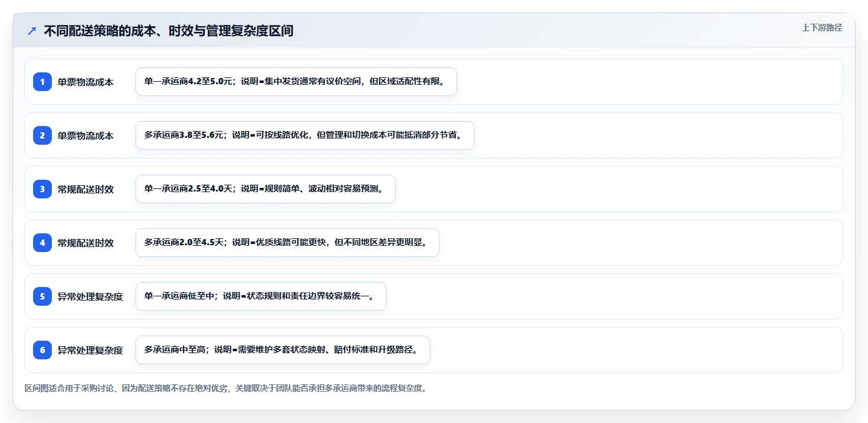
Task: Click the title 不同配送策略的成本、时效与管理复杂度区间
Action: (x=169, y=31)
